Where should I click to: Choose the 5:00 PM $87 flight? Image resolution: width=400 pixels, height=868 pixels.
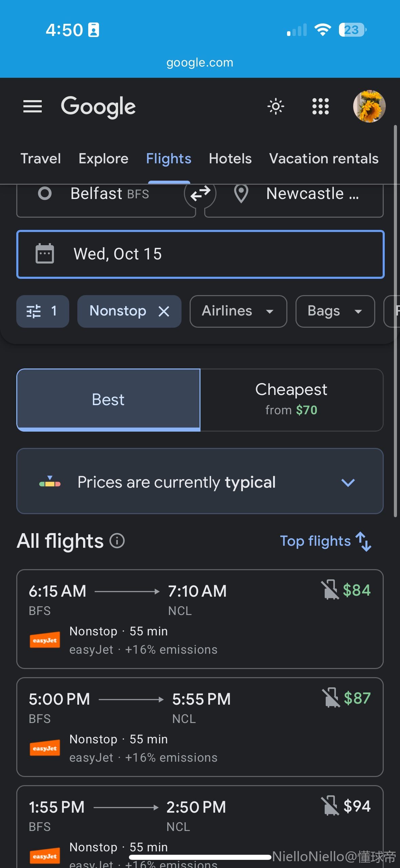point(200,727)
